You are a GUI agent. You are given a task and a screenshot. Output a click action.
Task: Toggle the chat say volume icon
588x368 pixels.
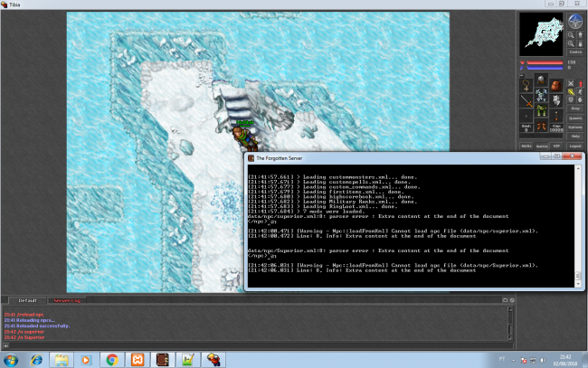tap(5, 345)
